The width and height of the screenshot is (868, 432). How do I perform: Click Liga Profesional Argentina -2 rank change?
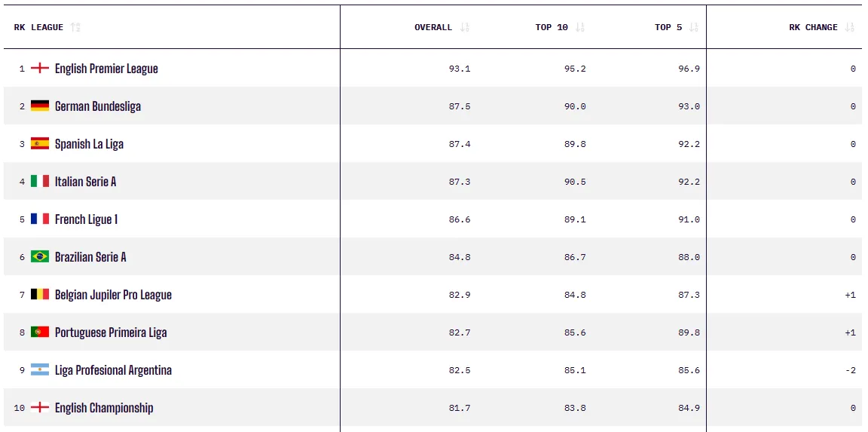tap(850, 370)
